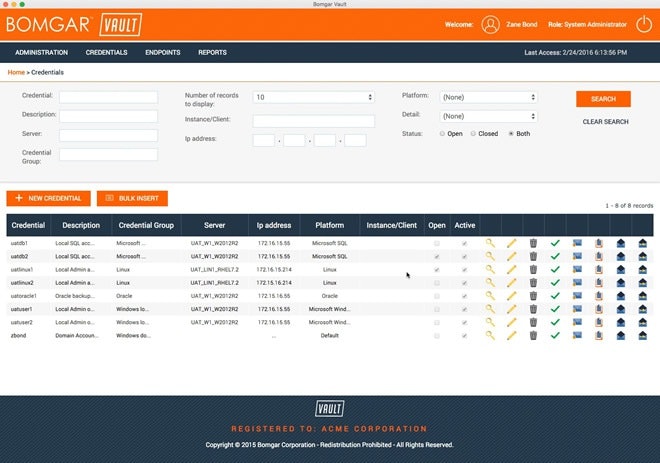The height and width of the screenshot is (463, 660).
Task: Click the Bomgar Vault logo
Action: (x=74, y=24)
